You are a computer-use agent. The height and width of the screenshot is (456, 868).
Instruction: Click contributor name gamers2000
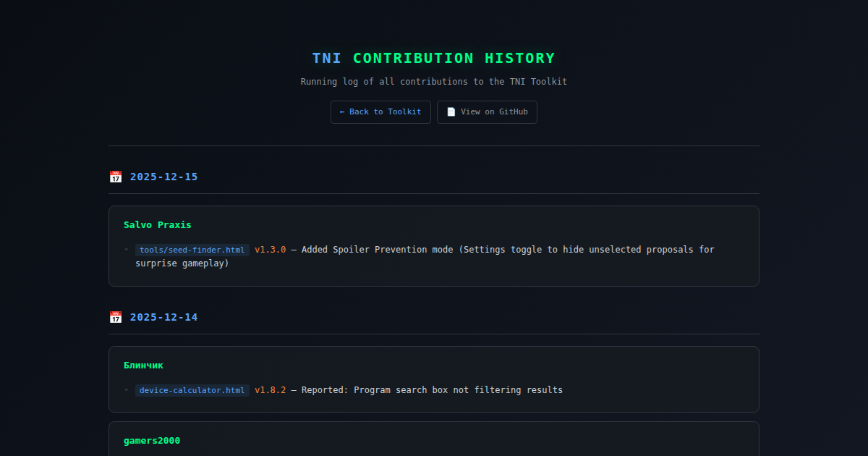tap(152, 441)
